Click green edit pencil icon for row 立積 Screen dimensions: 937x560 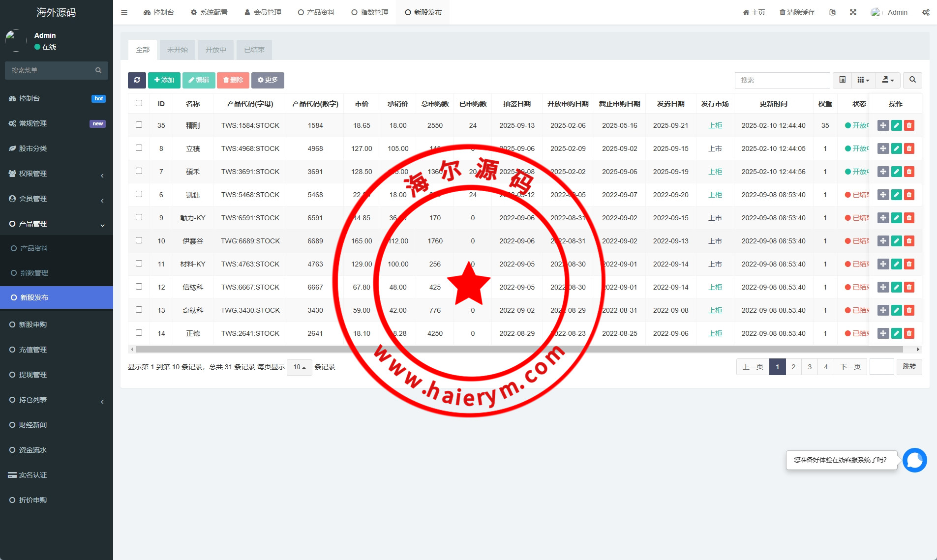[896, 148]
